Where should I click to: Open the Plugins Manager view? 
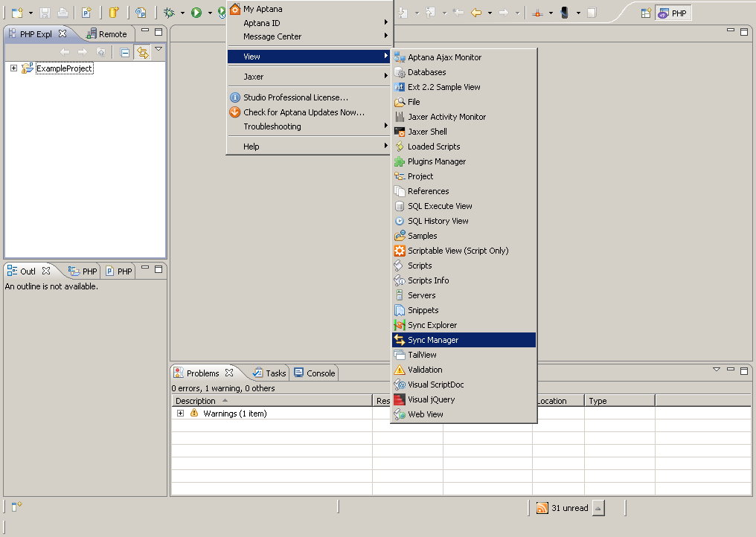pos(464,161)
